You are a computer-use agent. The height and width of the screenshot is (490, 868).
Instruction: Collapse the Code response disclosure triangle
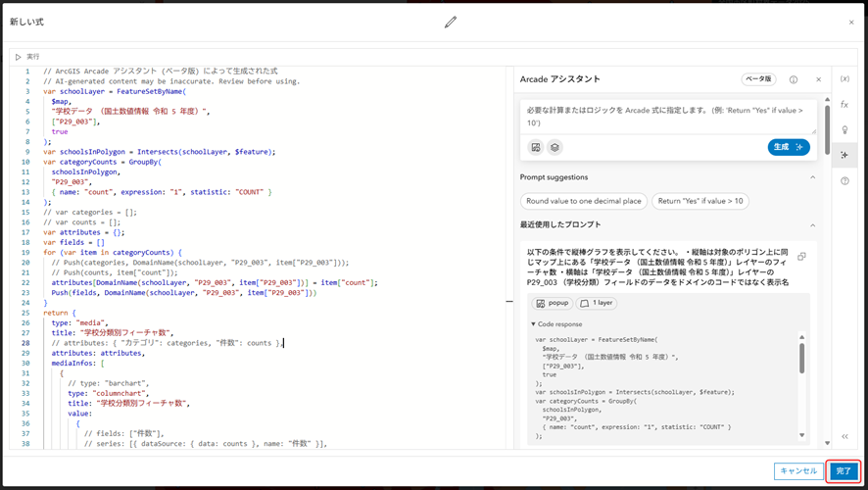click(x=533, y=324)
